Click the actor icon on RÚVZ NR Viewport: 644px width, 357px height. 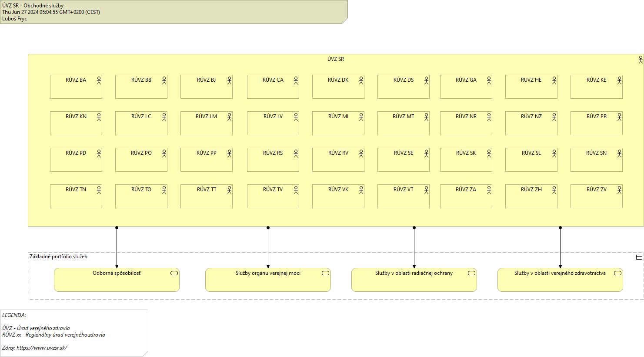[x=489, y=117]
